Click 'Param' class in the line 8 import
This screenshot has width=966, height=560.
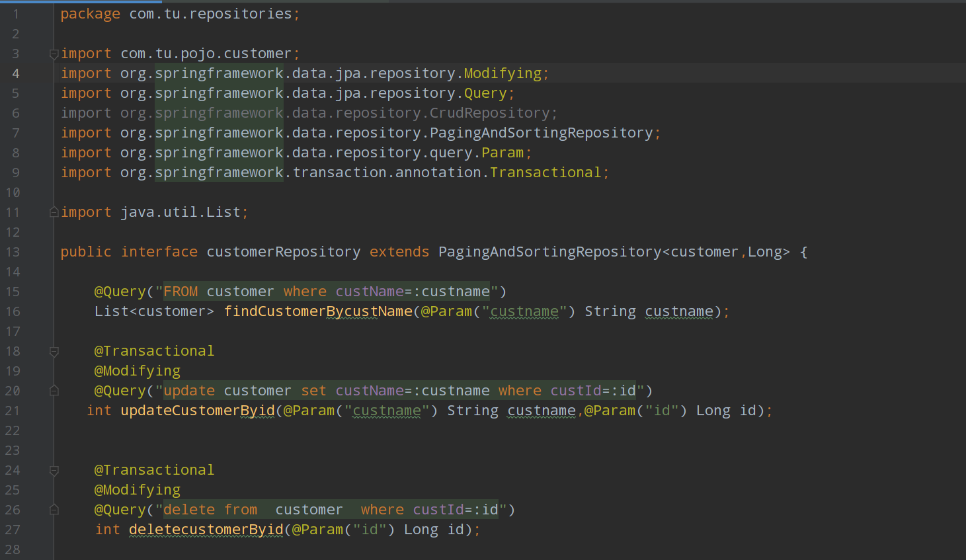[503, 153]
